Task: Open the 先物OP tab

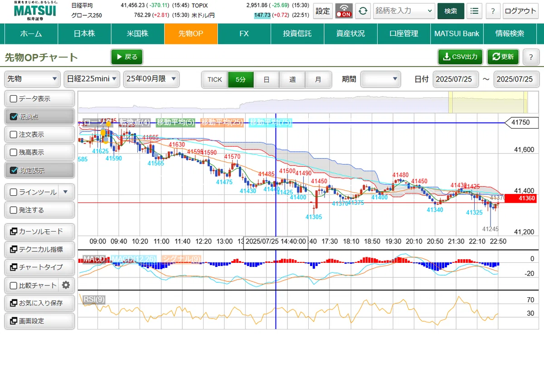Action: tap(191, 34)
